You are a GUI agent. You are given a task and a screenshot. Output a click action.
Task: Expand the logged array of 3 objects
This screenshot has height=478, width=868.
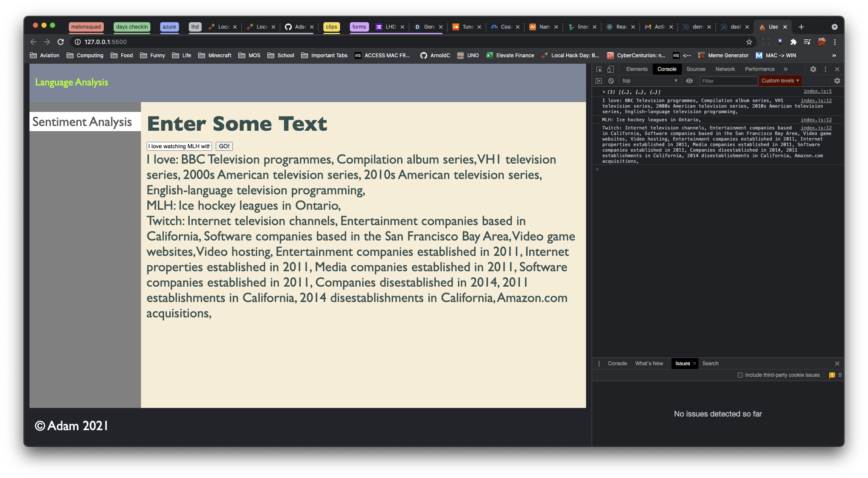click(x=604, y=92)
